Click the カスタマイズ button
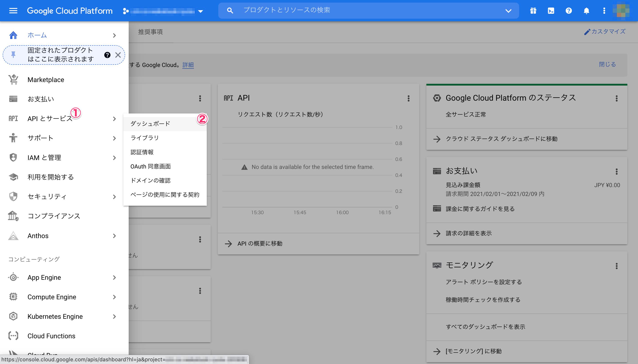The height and width of the screenshot is (364, 638). coord(605,32)
